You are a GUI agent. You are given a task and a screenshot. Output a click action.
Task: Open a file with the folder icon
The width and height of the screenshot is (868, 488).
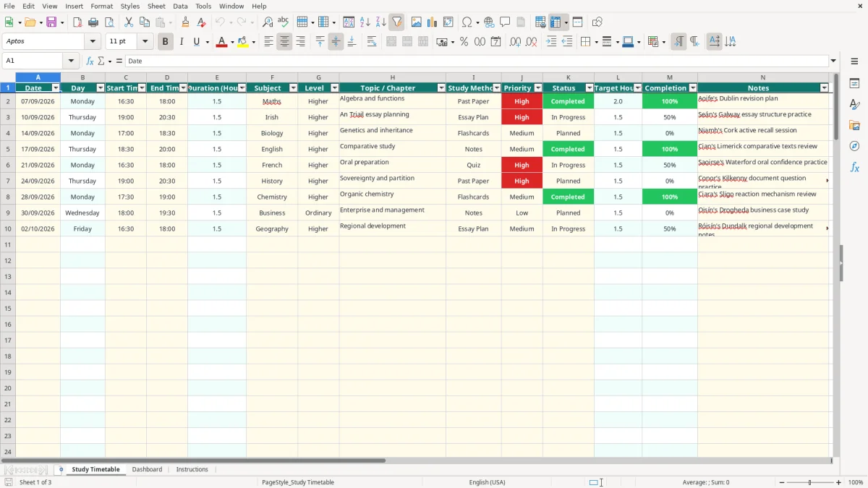coord(30,22)
